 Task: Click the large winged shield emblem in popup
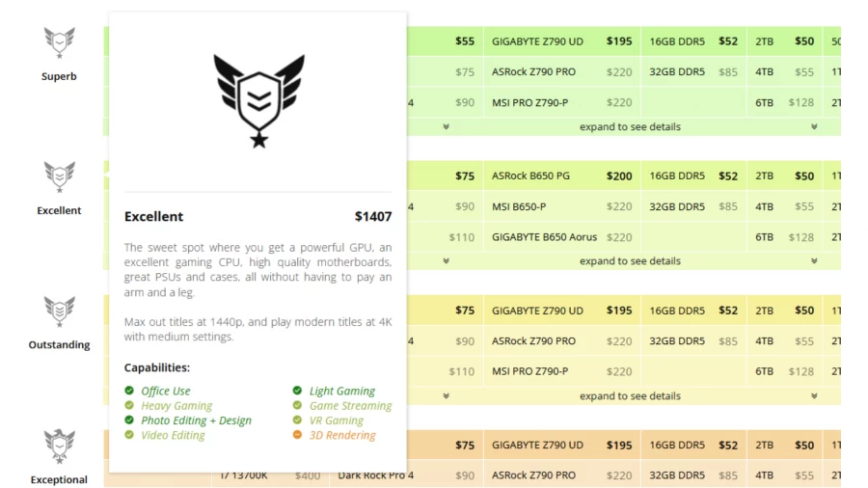tap(258, 99)
